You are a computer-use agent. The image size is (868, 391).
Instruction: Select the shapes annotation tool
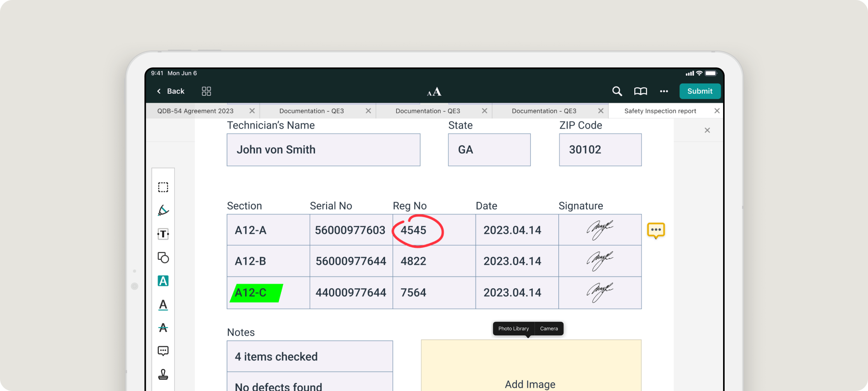(x=163, y=258)
